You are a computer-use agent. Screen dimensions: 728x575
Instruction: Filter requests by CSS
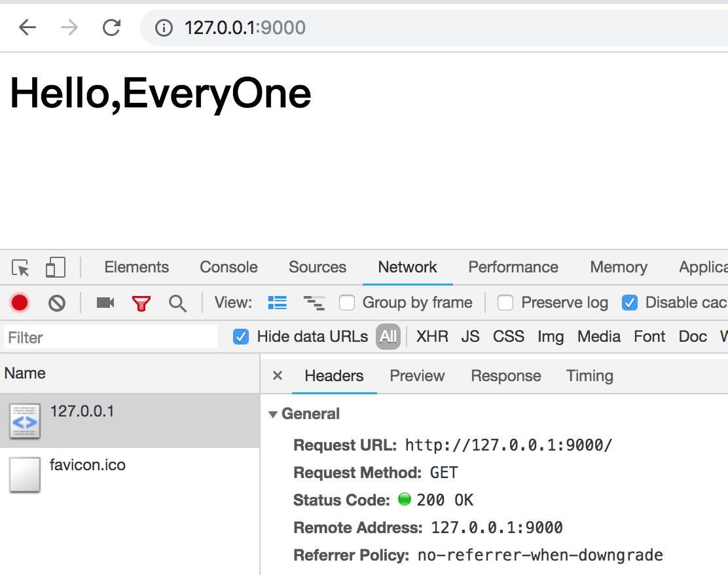(509, 337)
